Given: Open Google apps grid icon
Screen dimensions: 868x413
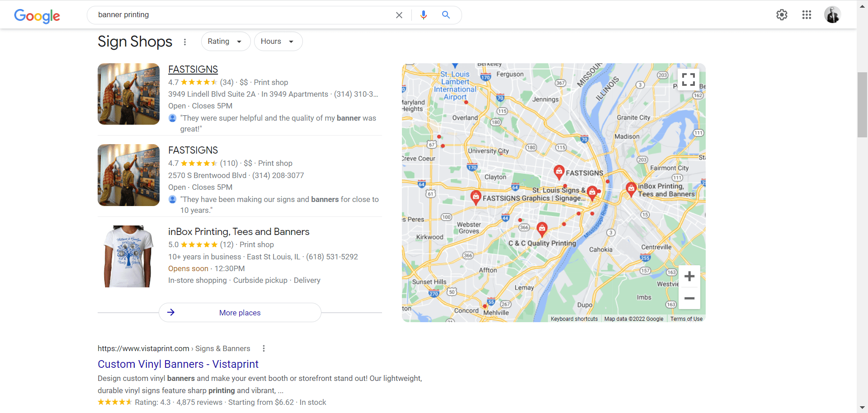Looking at the screenshot, I should pyautogui.click(x=807, y=15).
